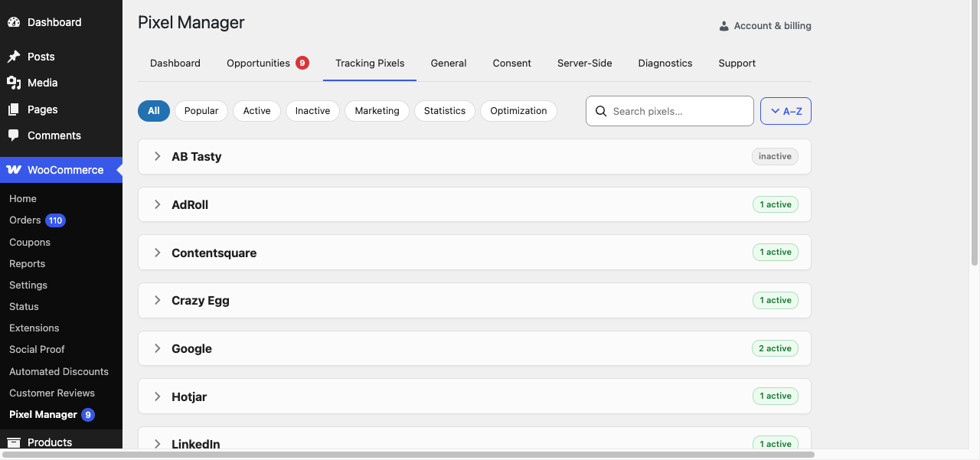Open WooCommerce Home submenu link

(23, 199)
